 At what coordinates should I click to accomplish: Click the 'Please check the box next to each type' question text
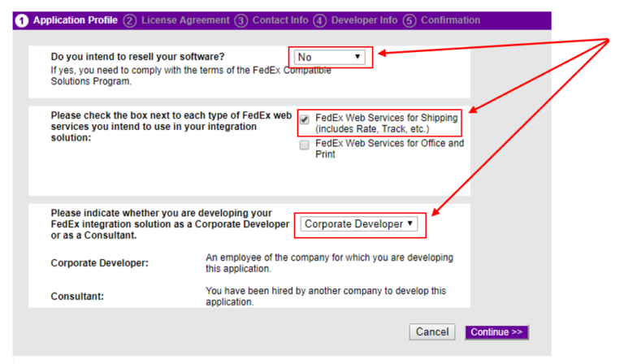(x=171, y=127)
